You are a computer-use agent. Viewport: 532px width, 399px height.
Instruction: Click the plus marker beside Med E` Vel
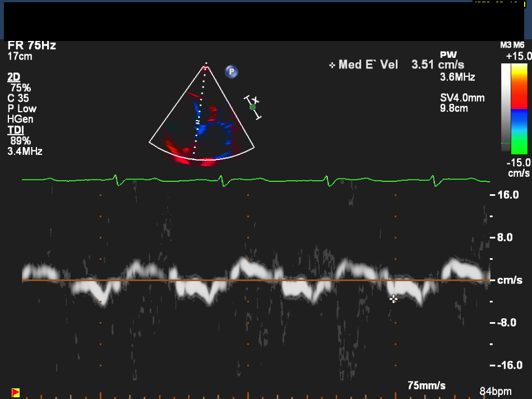(x=332, y=66)
